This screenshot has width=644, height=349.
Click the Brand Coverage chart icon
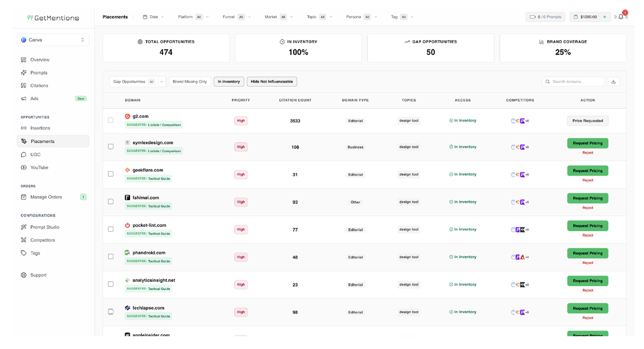click(x=541, y=42)
